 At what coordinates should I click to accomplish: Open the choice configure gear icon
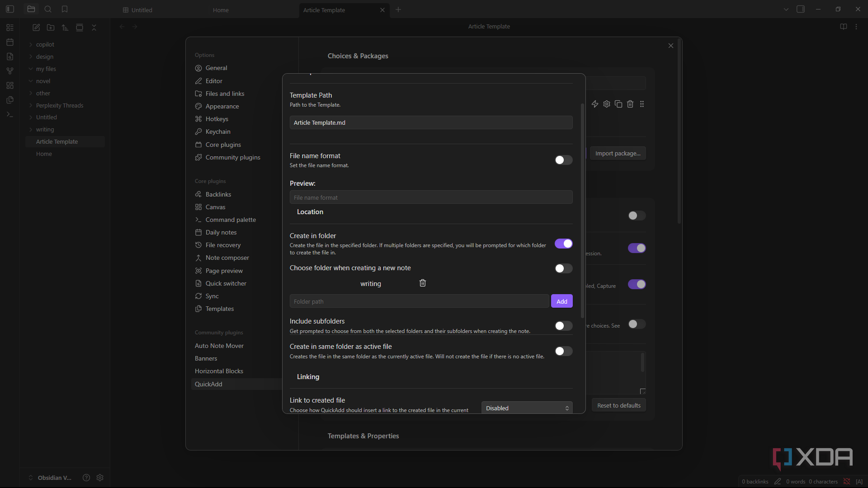click(607, 104)
